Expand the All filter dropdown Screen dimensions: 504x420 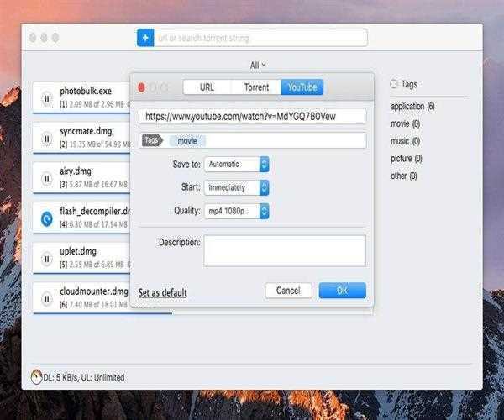tap(257, 65)
